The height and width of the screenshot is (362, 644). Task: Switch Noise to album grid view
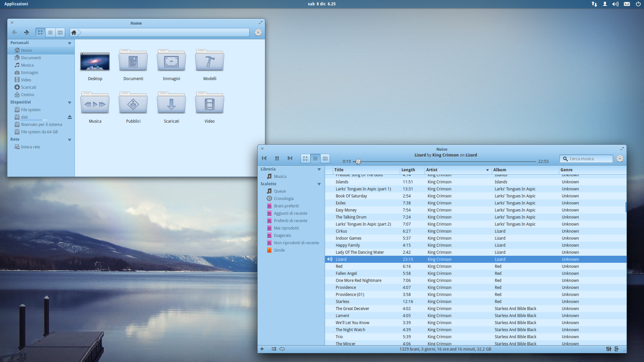[x=305, y=159]
